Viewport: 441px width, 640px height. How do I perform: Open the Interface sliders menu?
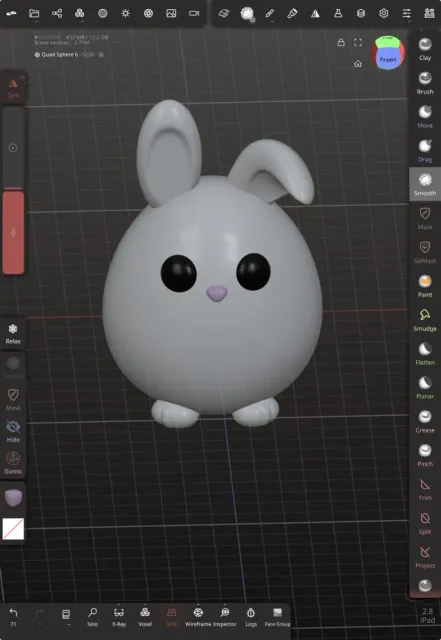click(406, 13)
